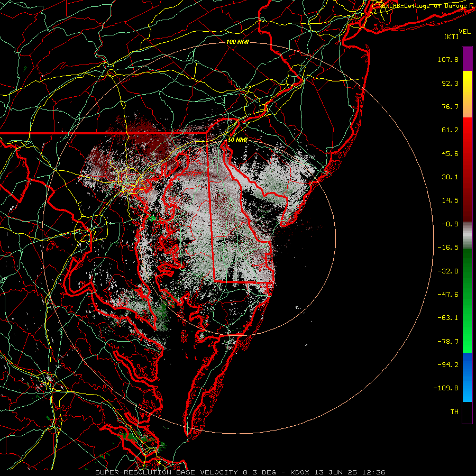
Task: Click the 107.8 velocity scale value
Action: 448,59
